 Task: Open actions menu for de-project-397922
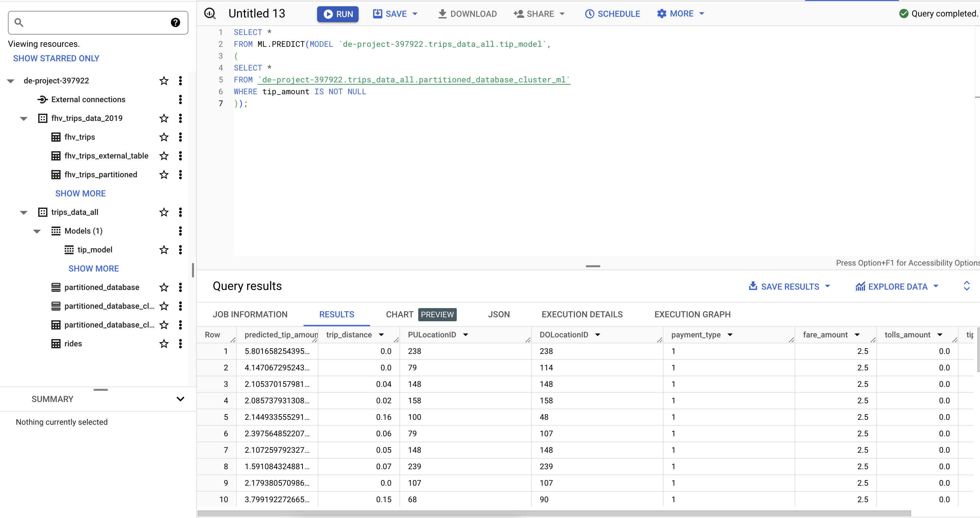pyautogui.click(x=180, y=81)
